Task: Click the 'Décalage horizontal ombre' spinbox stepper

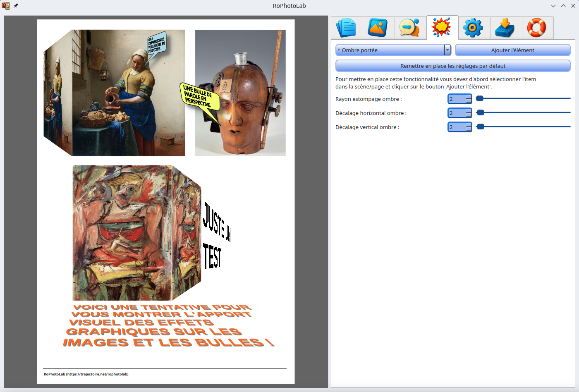Action: click(469, 113)
